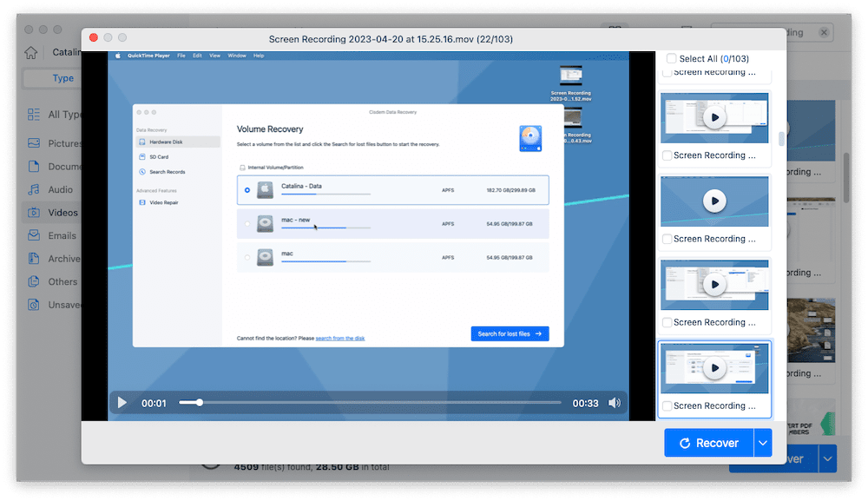Select the Others category icon

click(x=34, y=282)
